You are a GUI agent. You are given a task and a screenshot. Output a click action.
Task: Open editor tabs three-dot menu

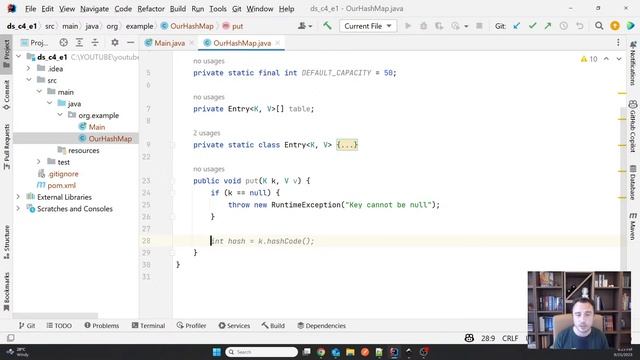click(618, 42)
